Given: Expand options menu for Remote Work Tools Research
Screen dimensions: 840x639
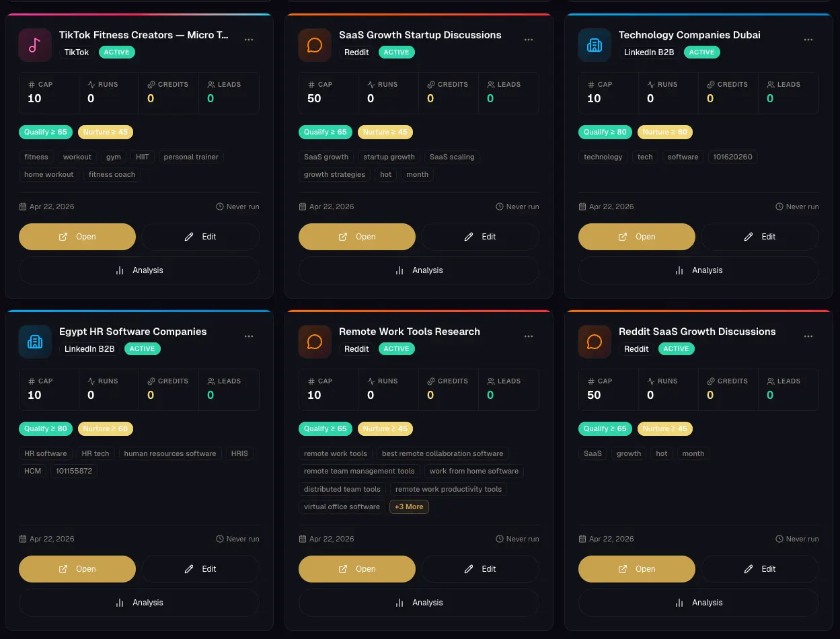Looking at the screenshot, I should pyautogui.click(x=529, y=336).
